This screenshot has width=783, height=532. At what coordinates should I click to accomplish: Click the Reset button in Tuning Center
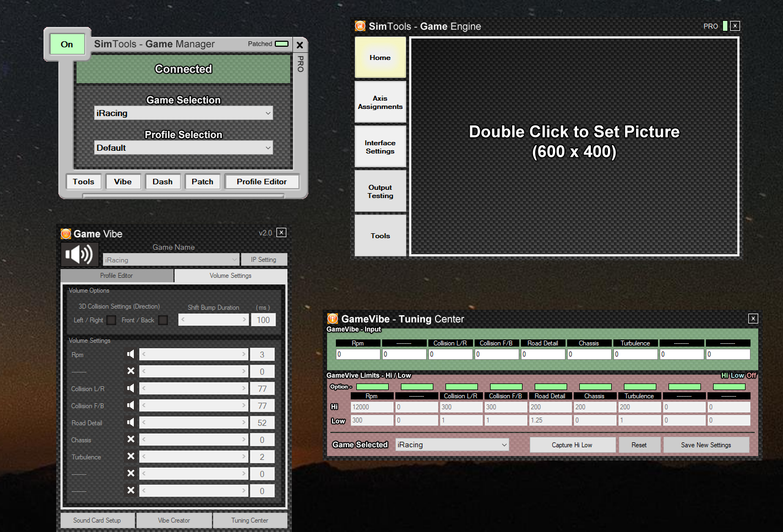click(x=639, y=445)
